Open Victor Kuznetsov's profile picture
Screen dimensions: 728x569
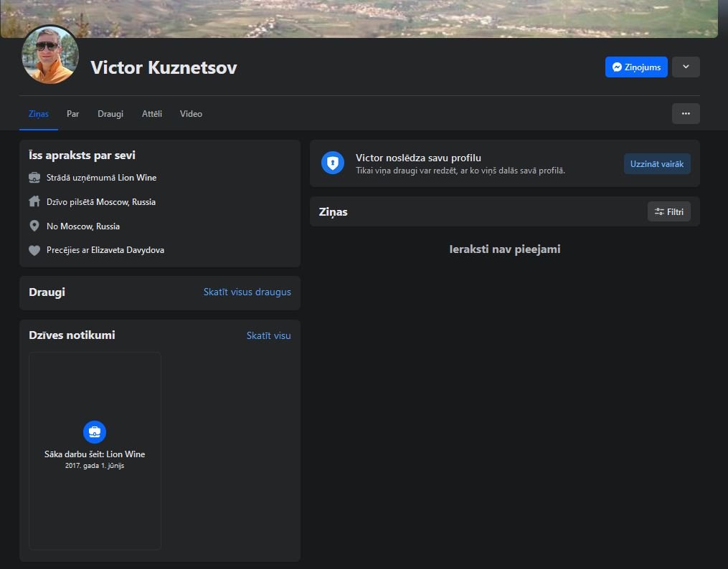50,54
